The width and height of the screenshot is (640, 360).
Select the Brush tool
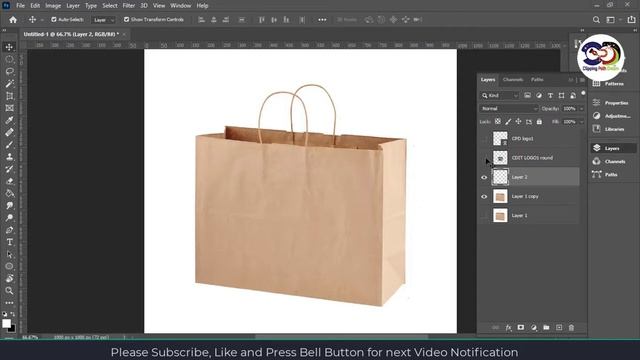point(9,144)
